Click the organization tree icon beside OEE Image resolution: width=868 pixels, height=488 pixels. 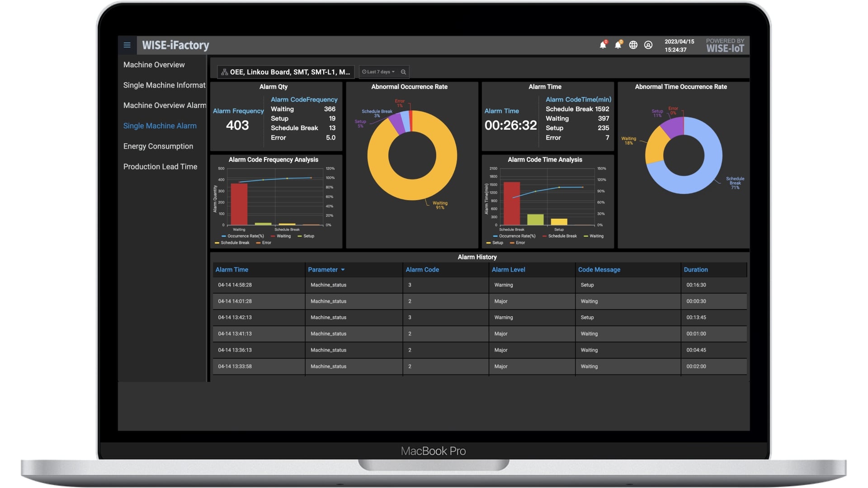coord(224,72)
